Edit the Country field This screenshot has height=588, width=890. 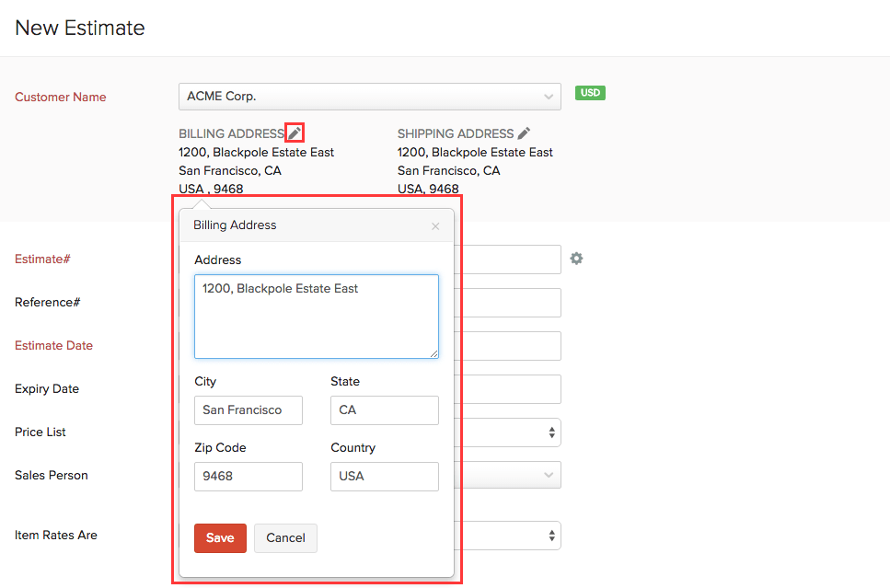coord(384,477)
